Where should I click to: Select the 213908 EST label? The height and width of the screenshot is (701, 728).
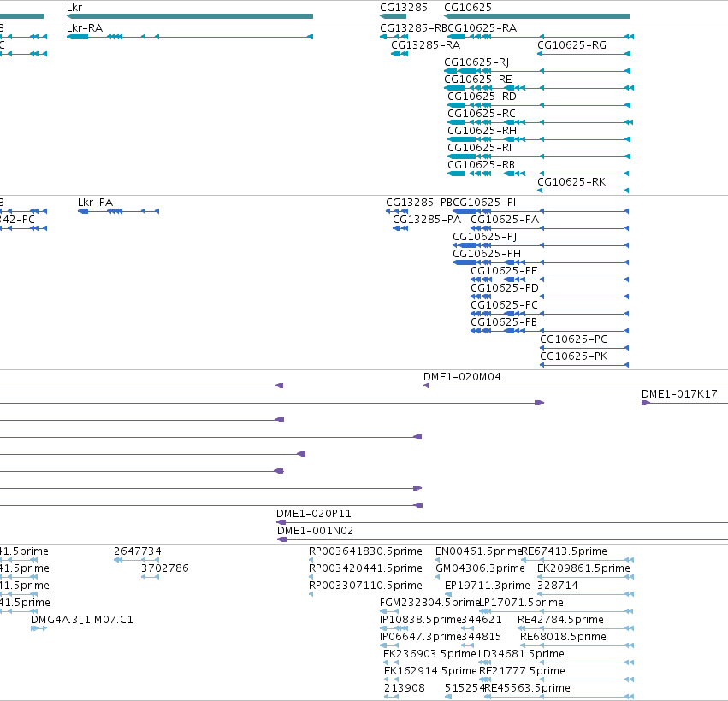(x=405, y=688)
